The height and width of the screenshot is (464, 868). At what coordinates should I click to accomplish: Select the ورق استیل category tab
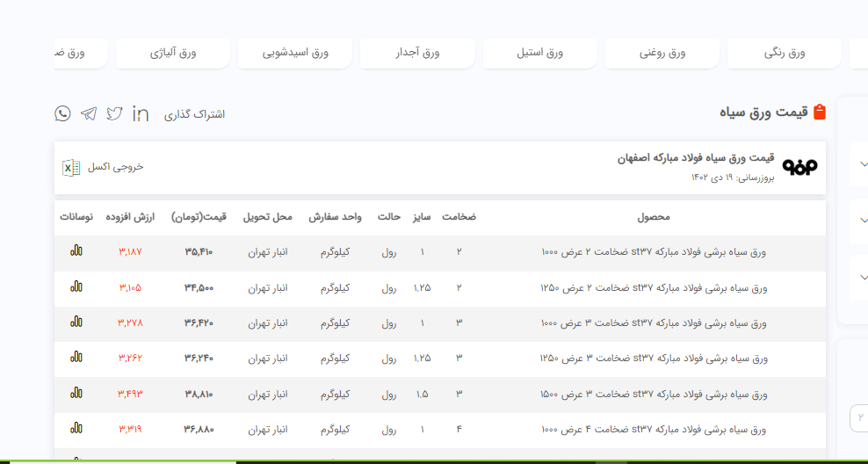[x=539, y=54]
